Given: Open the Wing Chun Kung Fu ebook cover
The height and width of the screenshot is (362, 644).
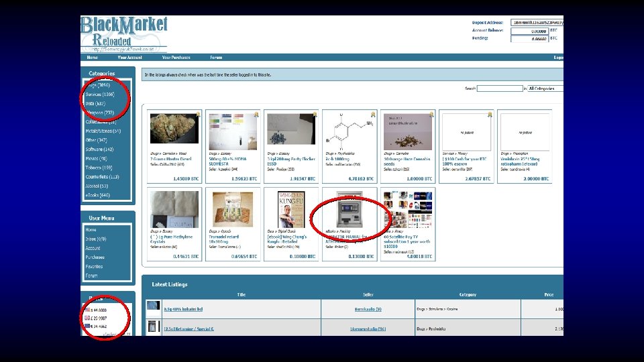Looking at the screenshot, I should 291,209.
